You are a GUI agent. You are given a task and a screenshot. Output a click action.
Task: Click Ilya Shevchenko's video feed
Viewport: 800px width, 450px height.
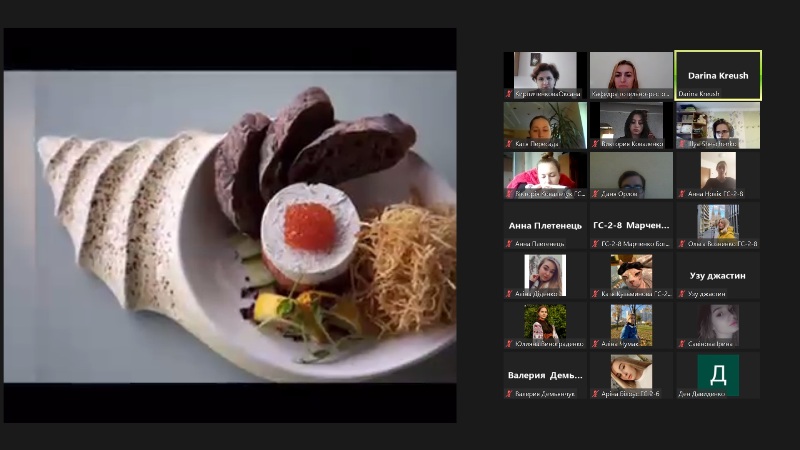tap(718, 126)
